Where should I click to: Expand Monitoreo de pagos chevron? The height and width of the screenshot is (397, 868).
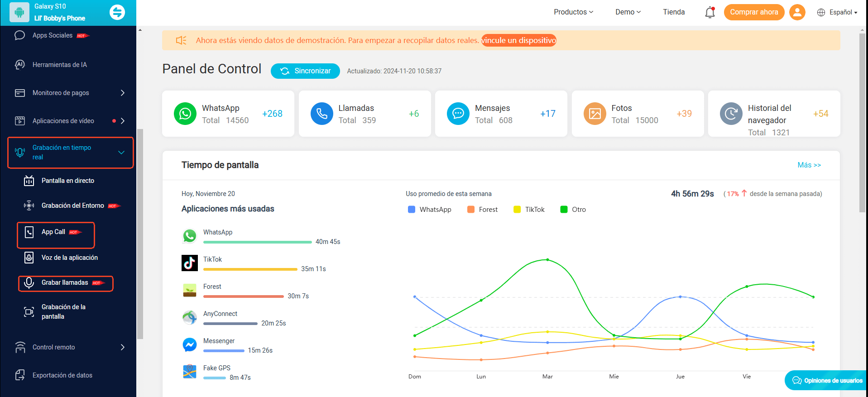(122, 93)
